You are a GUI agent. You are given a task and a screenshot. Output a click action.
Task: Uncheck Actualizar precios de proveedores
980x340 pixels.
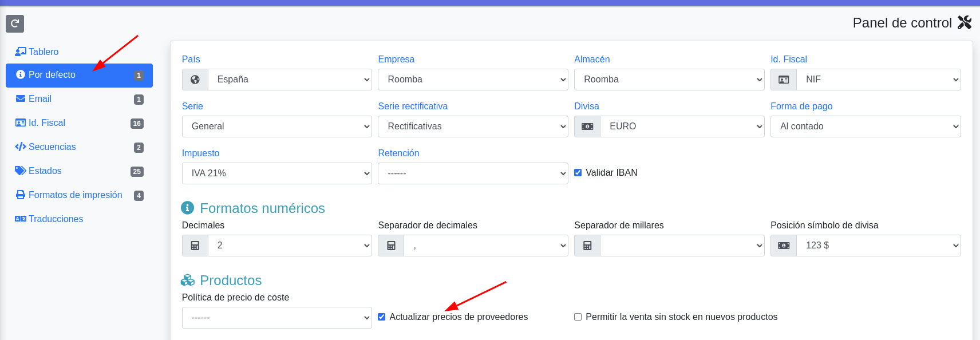point(382,317)
